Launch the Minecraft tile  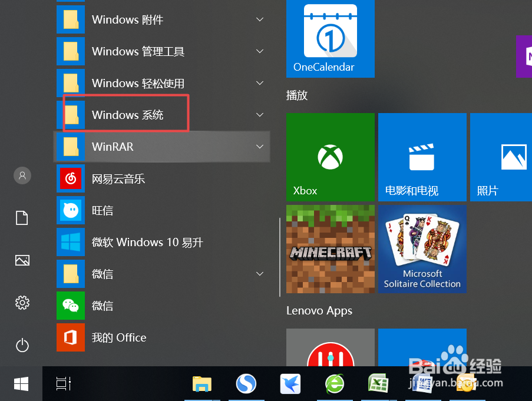point(331,249)
